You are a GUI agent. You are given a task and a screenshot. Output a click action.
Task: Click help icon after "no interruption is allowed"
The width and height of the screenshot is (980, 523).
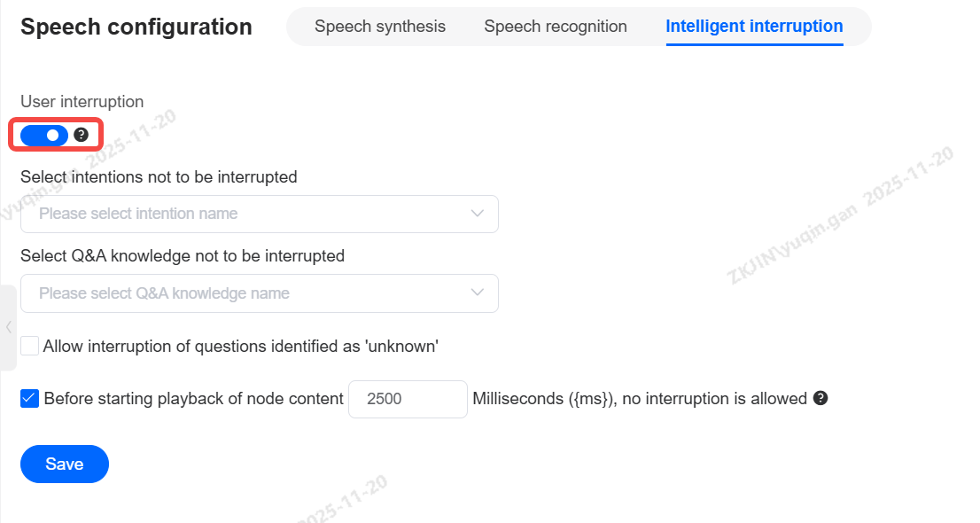click(821, 398)
